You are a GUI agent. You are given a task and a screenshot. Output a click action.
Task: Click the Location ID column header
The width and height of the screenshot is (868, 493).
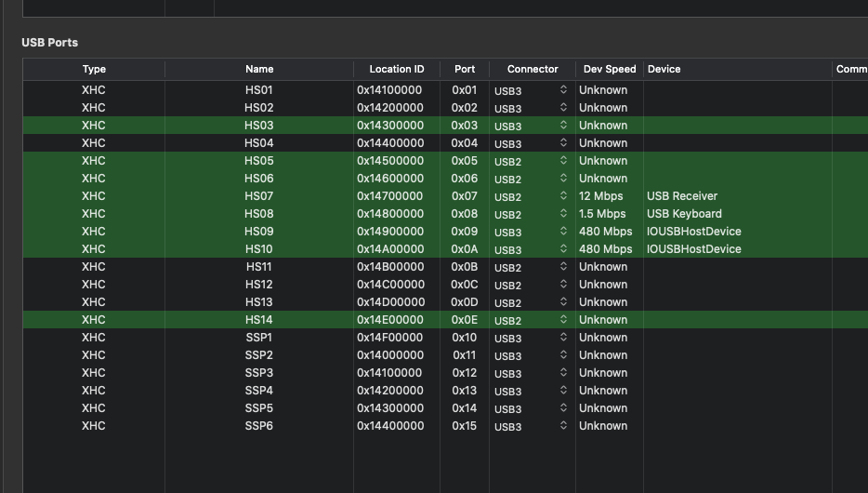tap(396, 69)
